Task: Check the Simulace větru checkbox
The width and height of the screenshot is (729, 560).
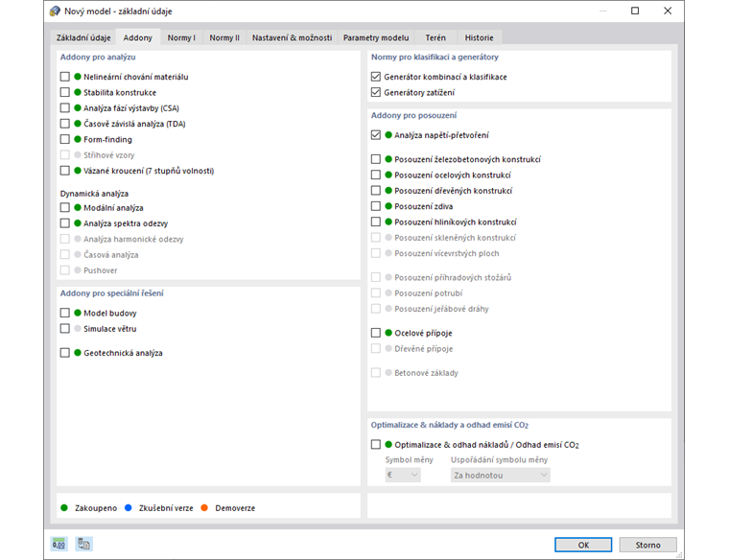Action: coord(64,328)
